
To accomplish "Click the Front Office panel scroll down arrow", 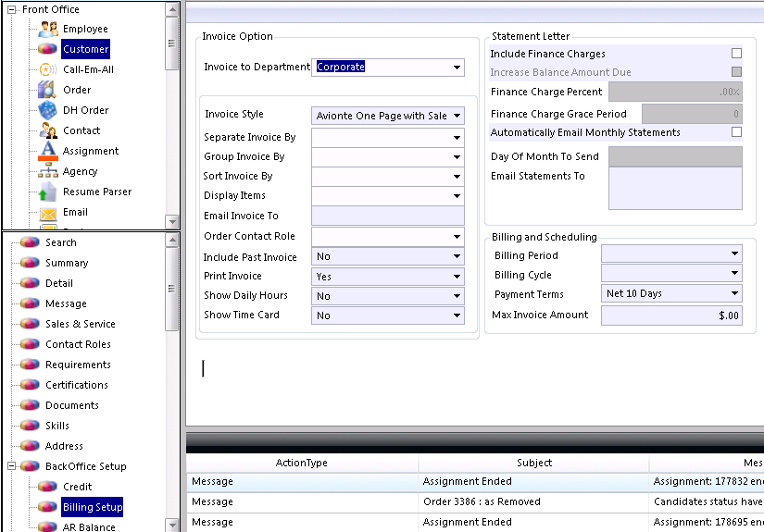I will point(172,222).
